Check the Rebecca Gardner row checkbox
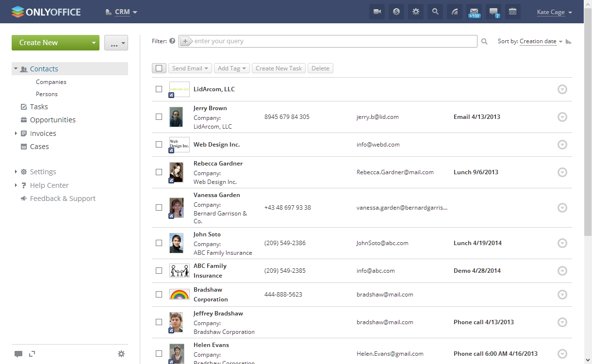 pos(159,172)
